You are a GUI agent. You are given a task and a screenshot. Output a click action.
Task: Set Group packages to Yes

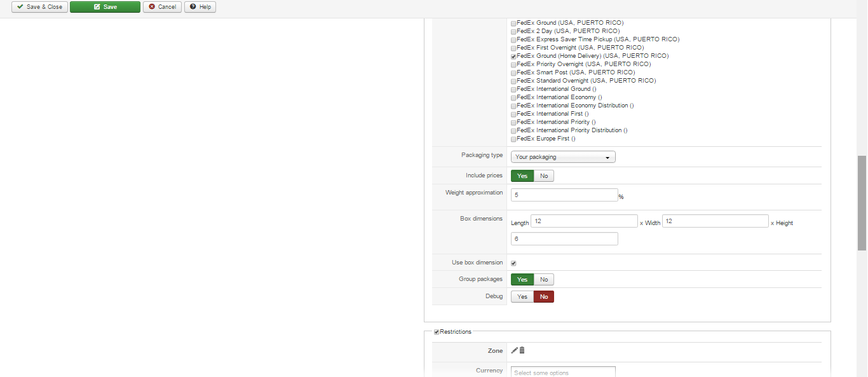[x=522, y=280]
